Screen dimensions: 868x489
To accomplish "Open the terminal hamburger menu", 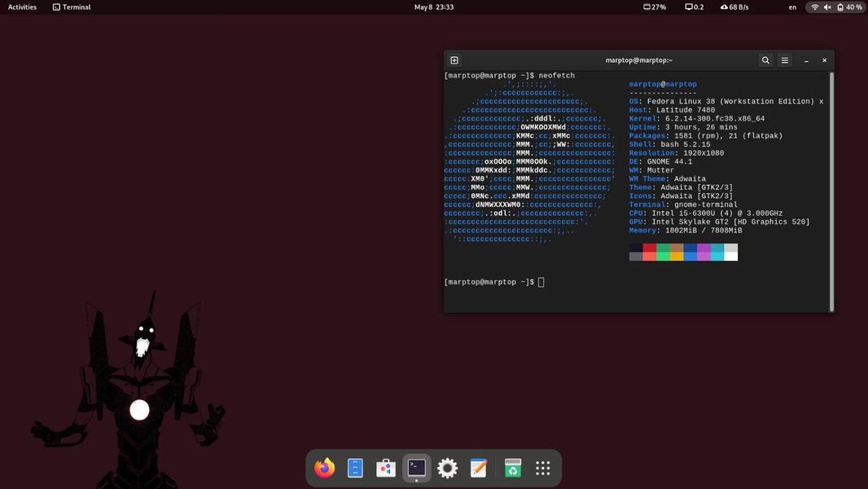I will pos(784,60).
